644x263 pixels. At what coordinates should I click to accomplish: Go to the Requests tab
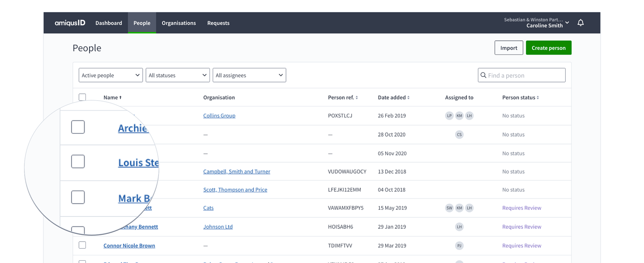(218, 23)
